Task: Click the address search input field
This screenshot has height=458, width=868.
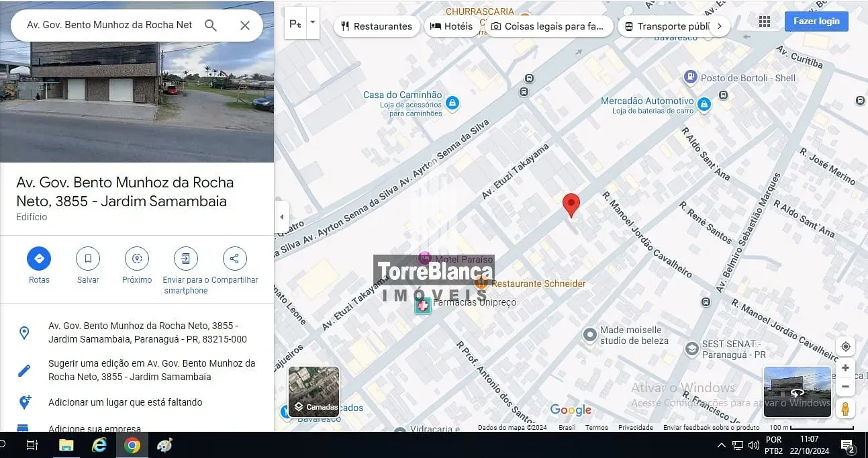Action: (x=109, y=25)
